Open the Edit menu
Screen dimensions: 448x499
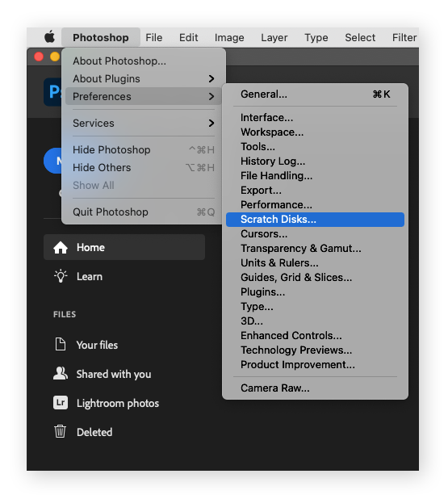(x=188, y=37)
